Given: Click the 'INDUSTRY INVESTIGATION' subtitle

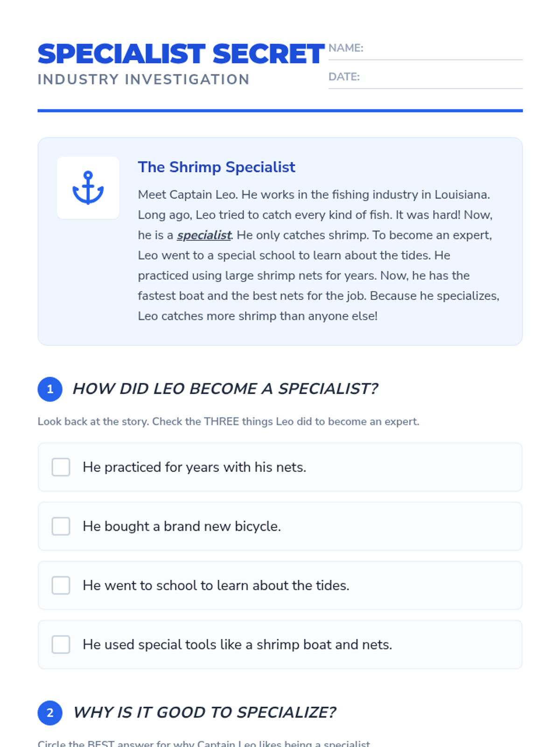Looking at the screenshot, I should [143, 80].
